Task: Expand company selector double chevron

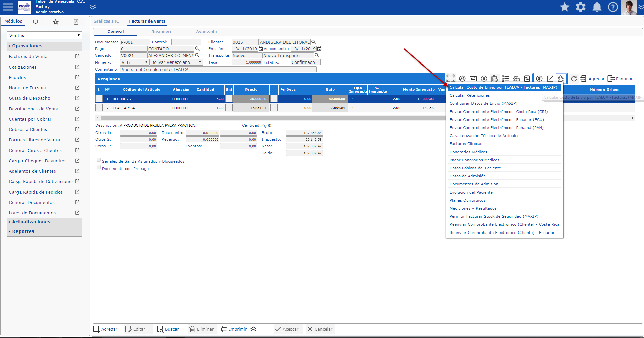Action: coord(93,7)
